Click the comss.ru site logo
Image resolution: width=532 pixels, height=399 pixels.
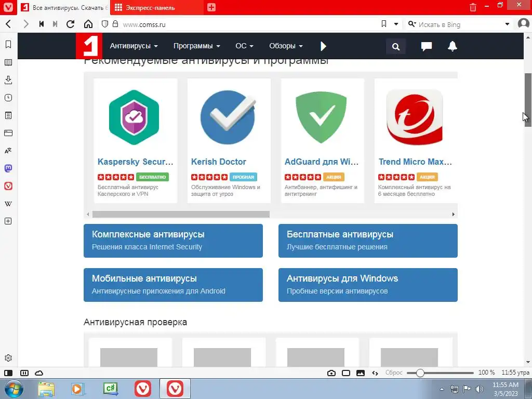point(89,46)
